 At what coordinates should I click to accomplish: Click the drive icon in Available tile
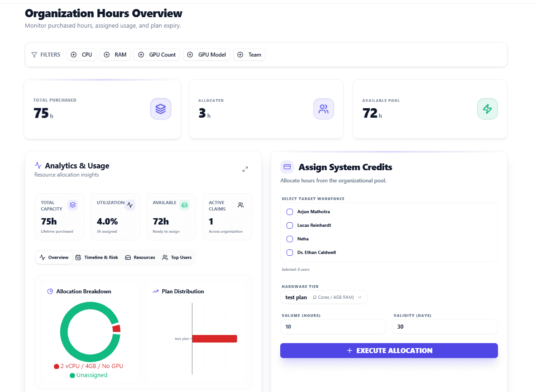point(185,205)
